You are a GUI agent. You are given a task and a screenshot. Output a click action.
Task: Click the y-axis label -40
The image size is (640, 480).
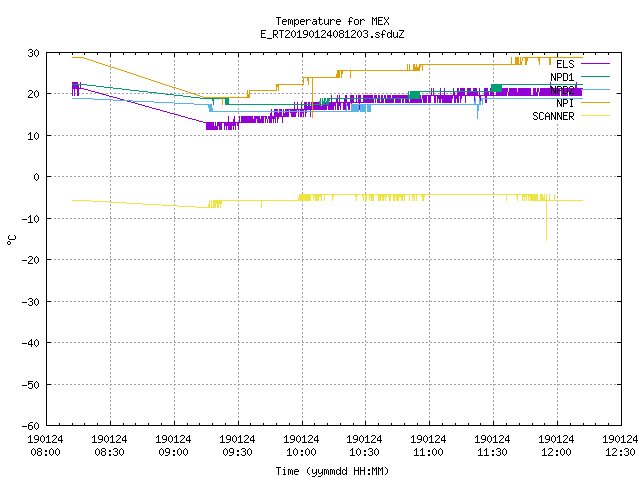(x=30, y=343)
